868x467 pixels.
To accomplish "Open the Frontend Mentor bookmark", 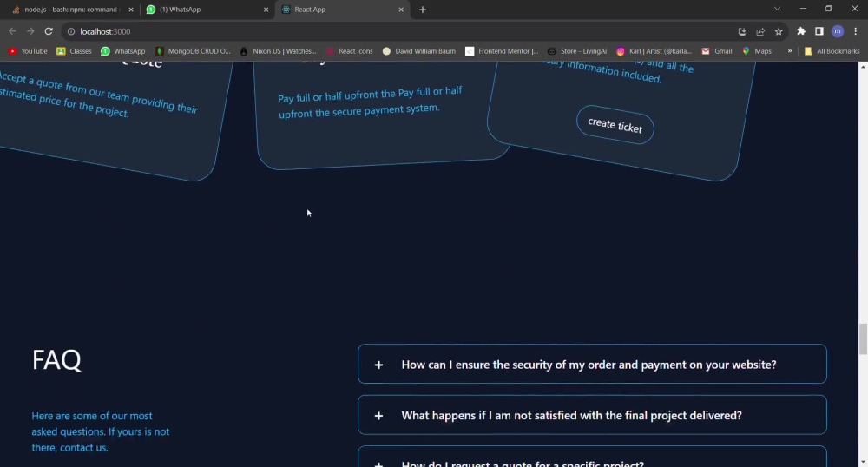I will pos(502,51).
